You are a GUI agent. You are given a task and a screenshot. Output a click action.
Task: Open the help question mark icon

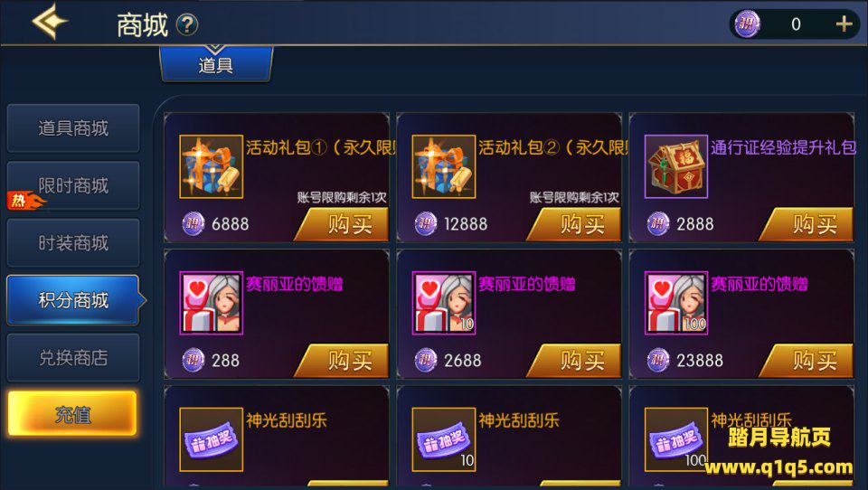click(x=187, y=25)
